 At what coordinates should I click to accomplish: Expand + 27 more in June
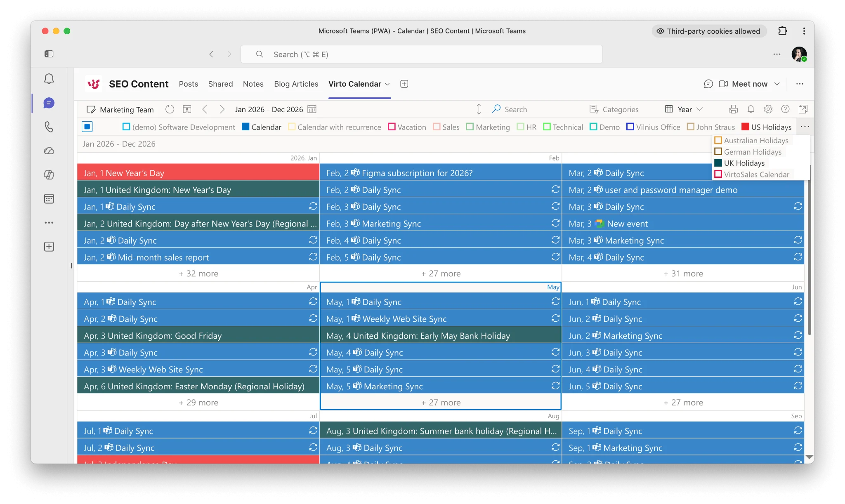(683, 403)
